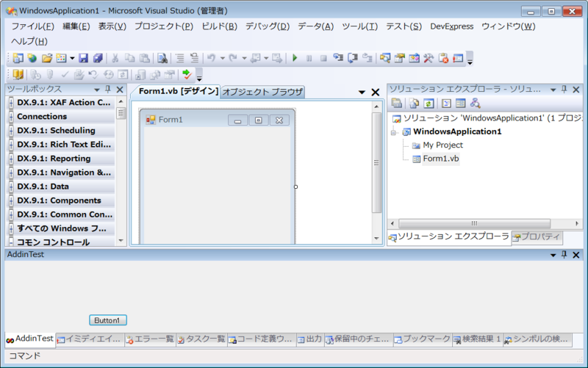The image size is (588, 368).
Task: Open the ファイル(F) menu
Action: [x=32, y=26]
